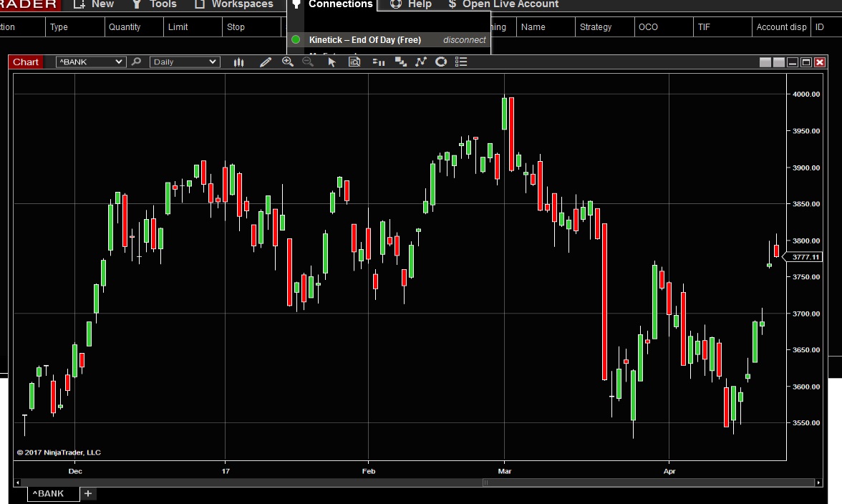Open the Connections menu
Screen dimensions: 842x504
[x=332, y=4]
